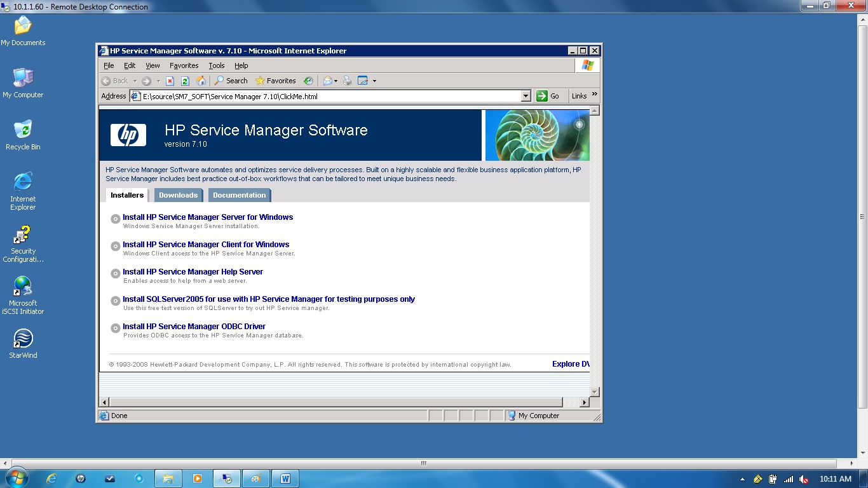Select the Installers tab
Screen dimensions: 868x488
[x=127, y=195]
